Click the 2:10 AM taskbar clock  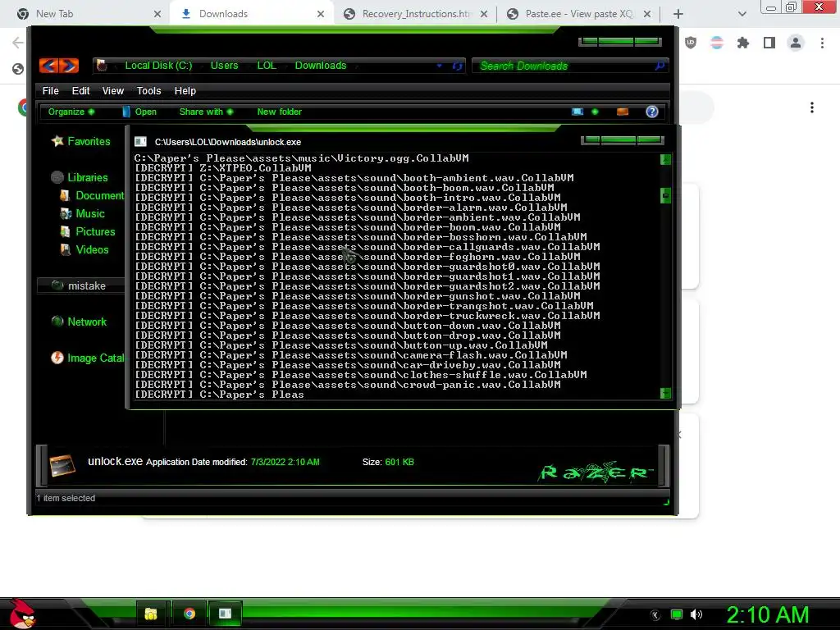[767, 614]
